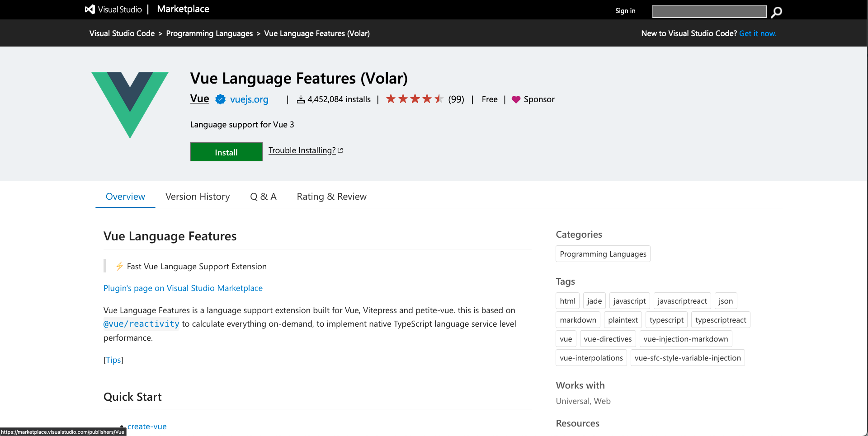
Task: Select the typescript tag
Action: click(666, 320)
